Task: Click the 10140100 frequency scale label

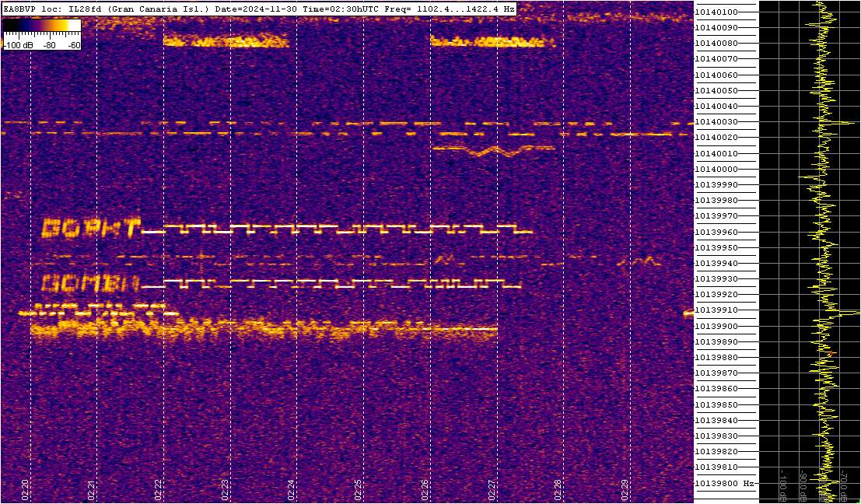Action: coord(716,12)
